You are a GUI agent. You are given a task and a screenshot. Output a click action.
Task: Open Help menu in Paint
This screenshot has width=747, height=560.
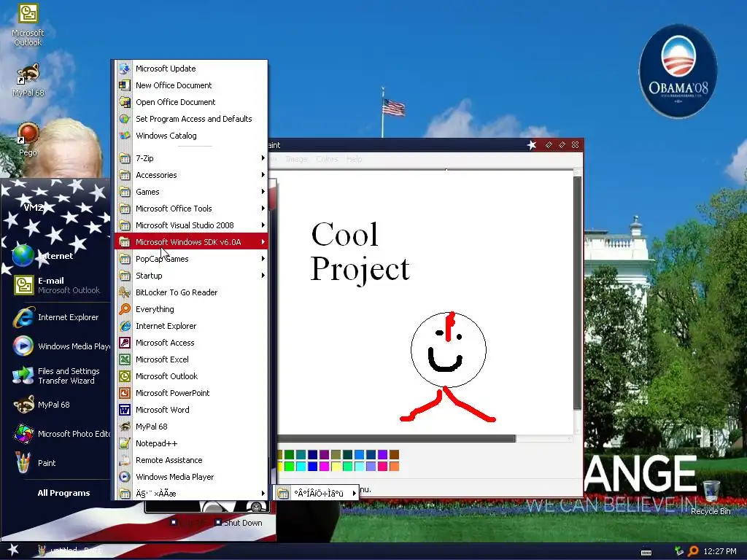click(354, 159)
